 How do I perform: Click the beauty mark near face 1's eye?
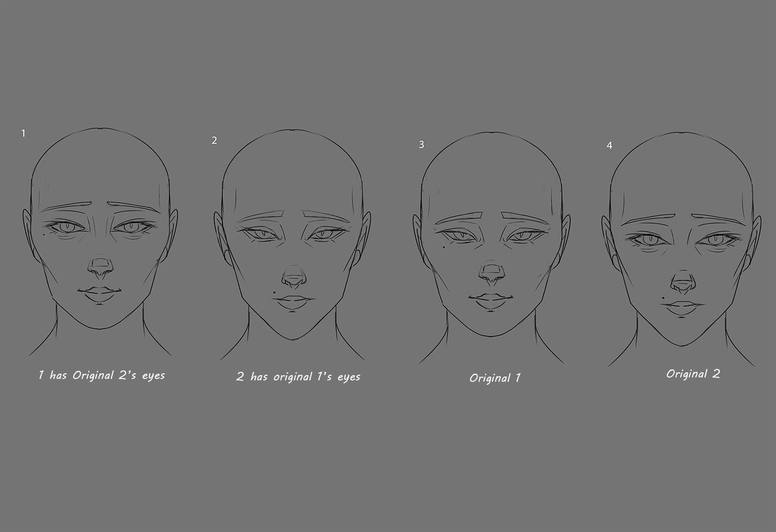click(x=44, y=235)
